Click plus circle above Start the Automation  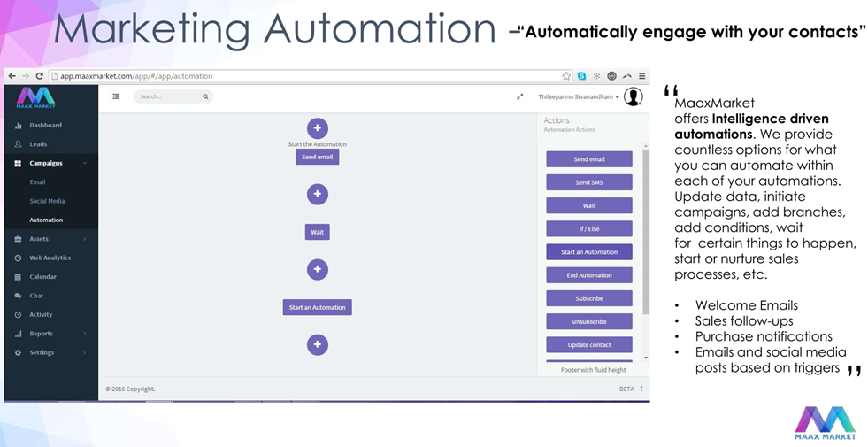coord(317,128)
